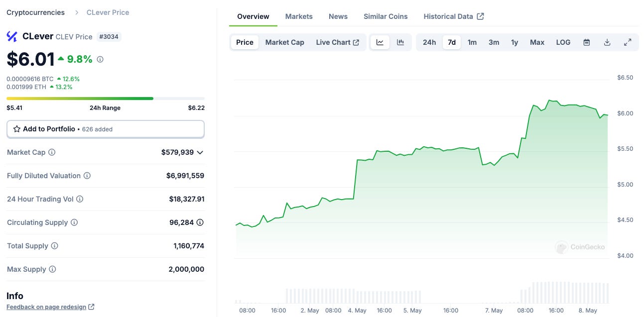Screen dimensions: 644x317
Task: Click the 2,000,000 max supply value
Action: coord(186,269)
